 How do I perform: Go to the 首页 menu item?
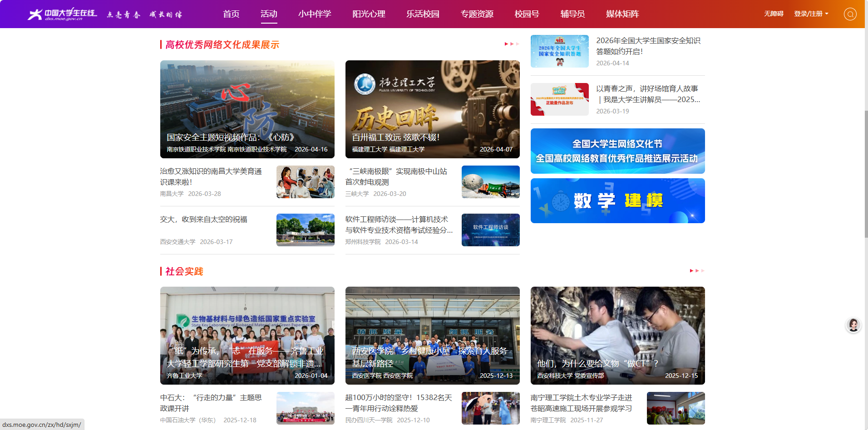point(231,14)
